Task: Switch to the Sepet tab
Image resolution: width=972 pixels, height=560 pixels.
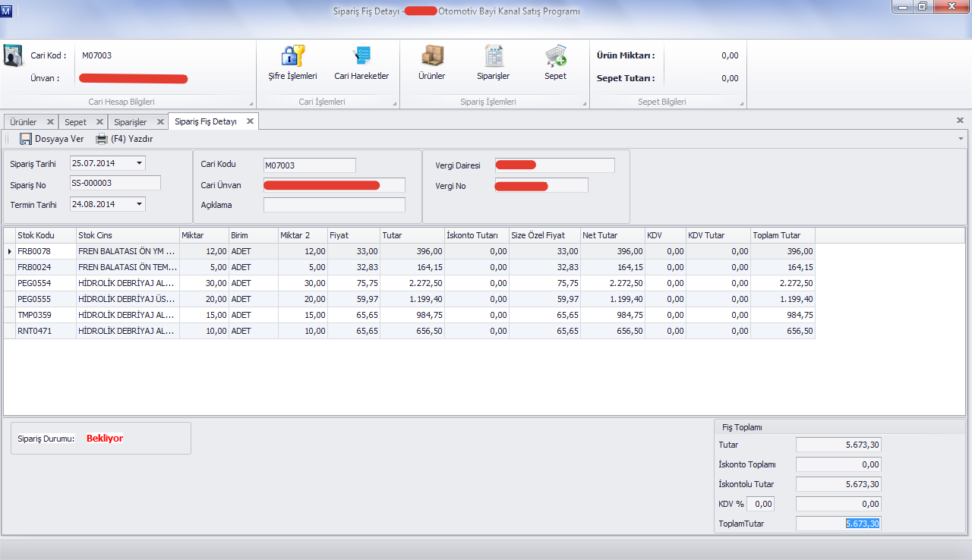Action: pos(75,122)
